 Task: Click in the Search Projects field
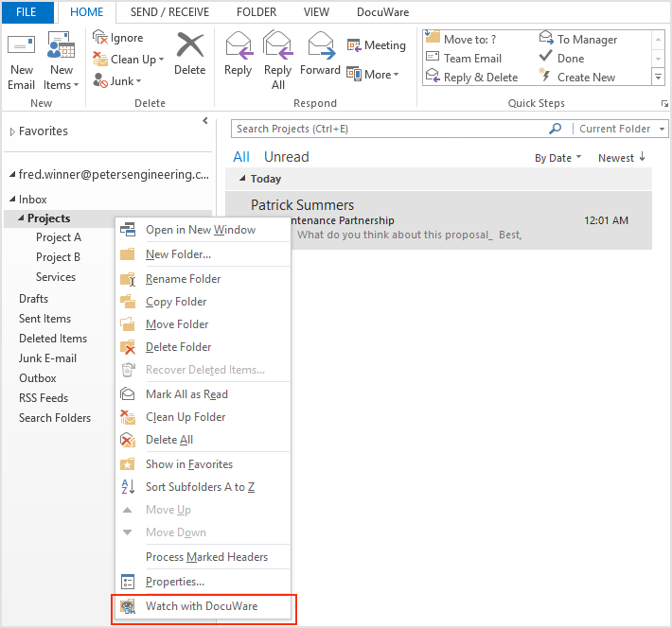[388, 129]
